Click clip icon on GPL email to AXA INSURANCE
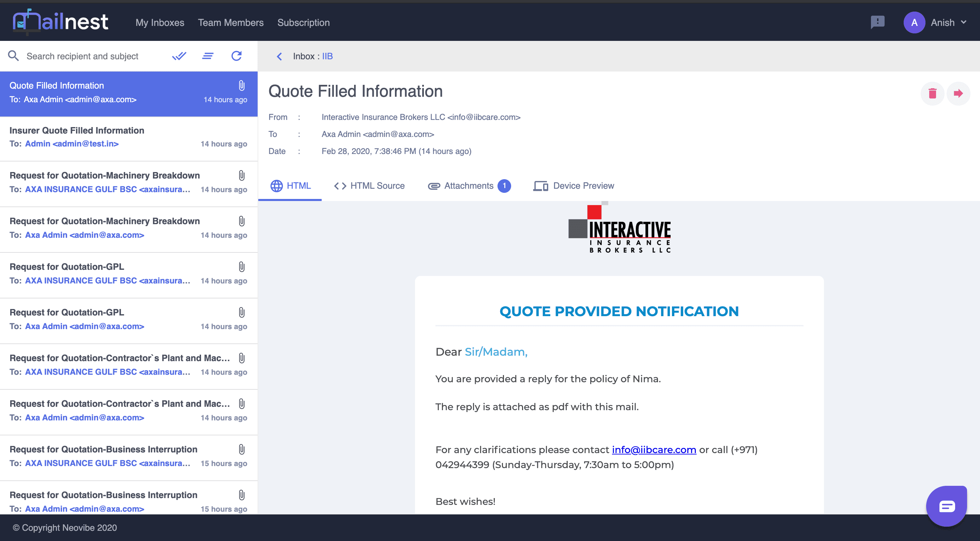 pyautogui.click(x=242, y=267)
